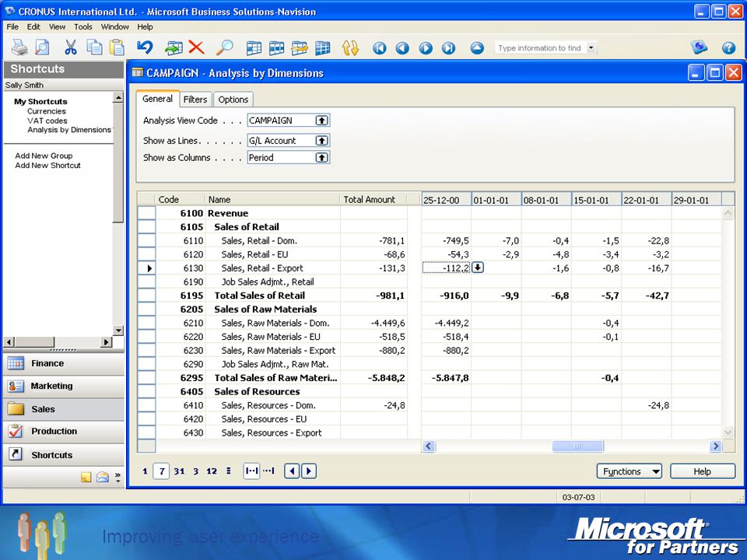Click the blue Help question mark icon
Image resolution: width=747 pixels, height=560 pixels.
click(728, 48)
